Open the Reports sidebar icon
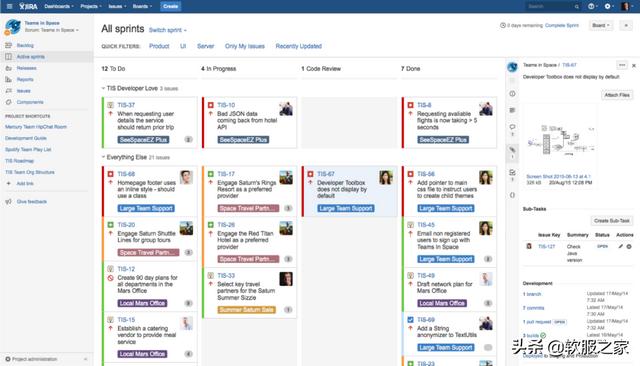 (9, 80)
